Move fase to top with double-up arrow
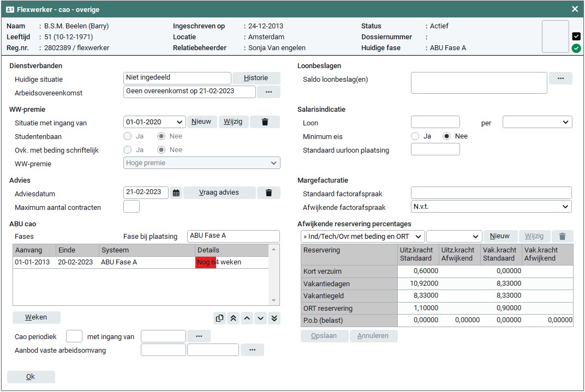This screenshot has height=392, width=585. click(234, 318)
